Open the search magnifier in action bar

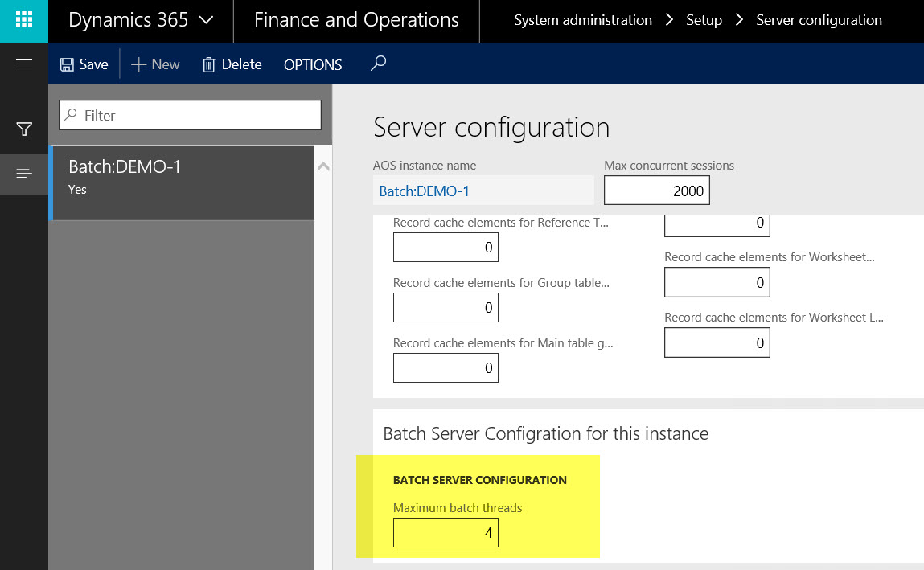pos(378,64)
